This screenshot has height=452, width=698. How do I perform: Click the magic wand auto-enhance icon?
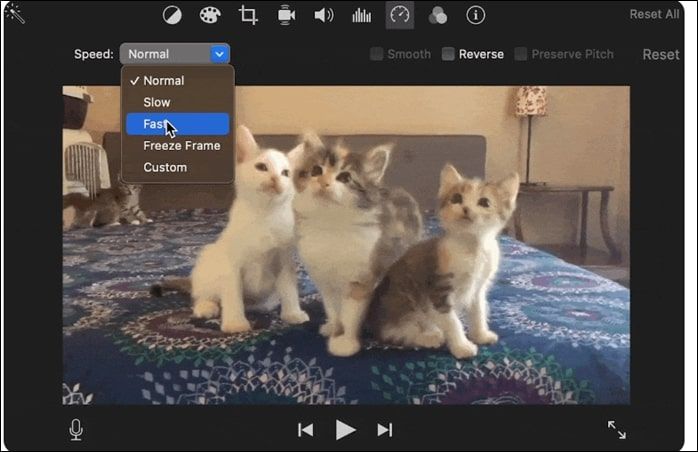(15, 13)
